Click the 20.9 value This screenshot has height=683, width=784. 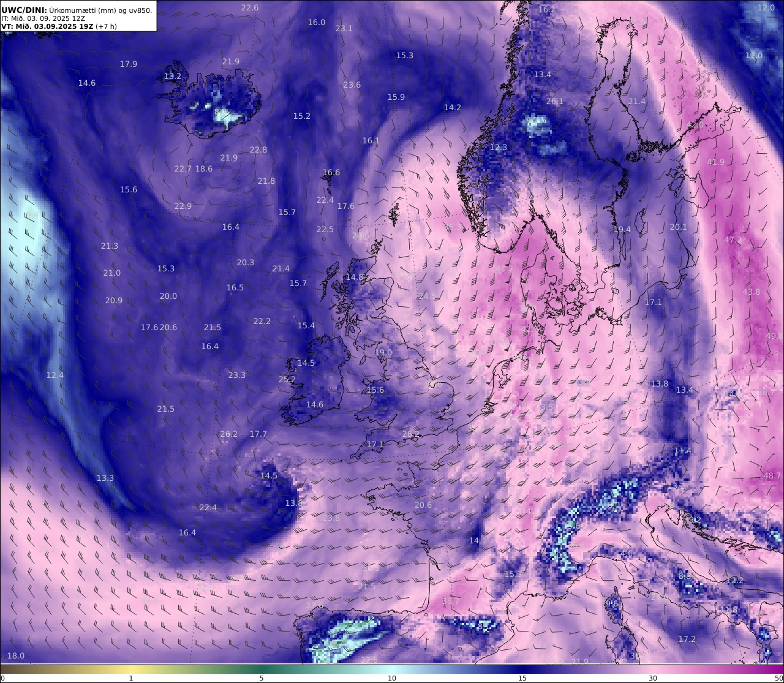tap(114, 301)
